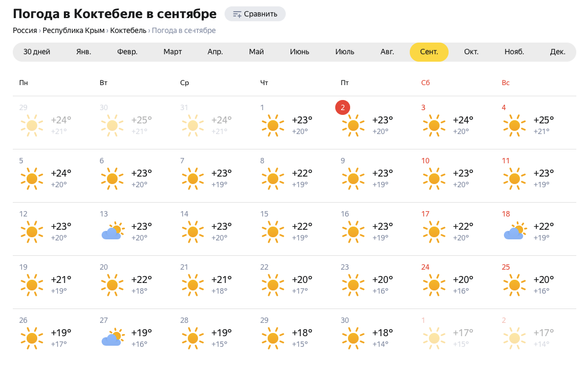Viewport: 588px width, 367px height.
Task: Choose the active Сент. month tab
Action: pyautogui.click(x=429, y=52)
